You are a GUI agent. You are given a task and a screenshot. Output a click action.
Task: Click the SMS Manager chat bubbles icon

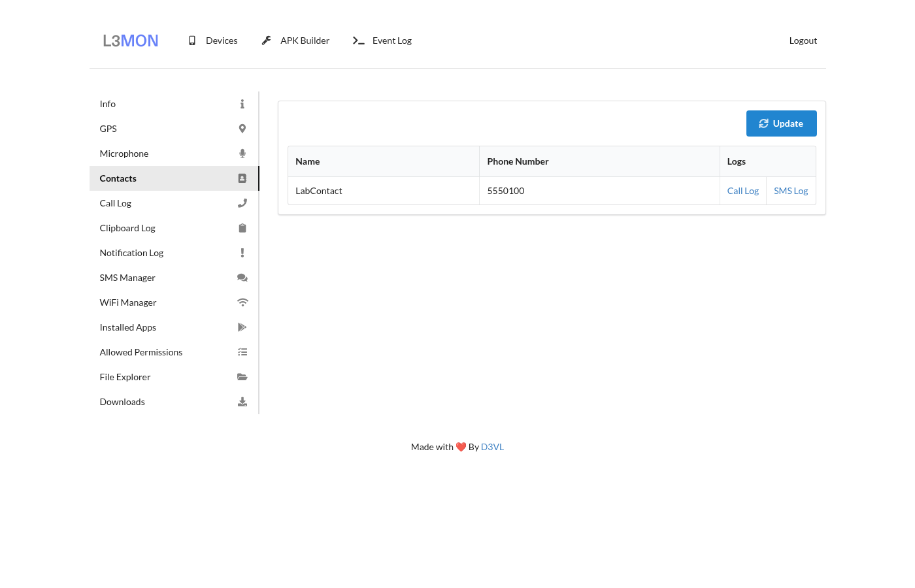[242, 278]
